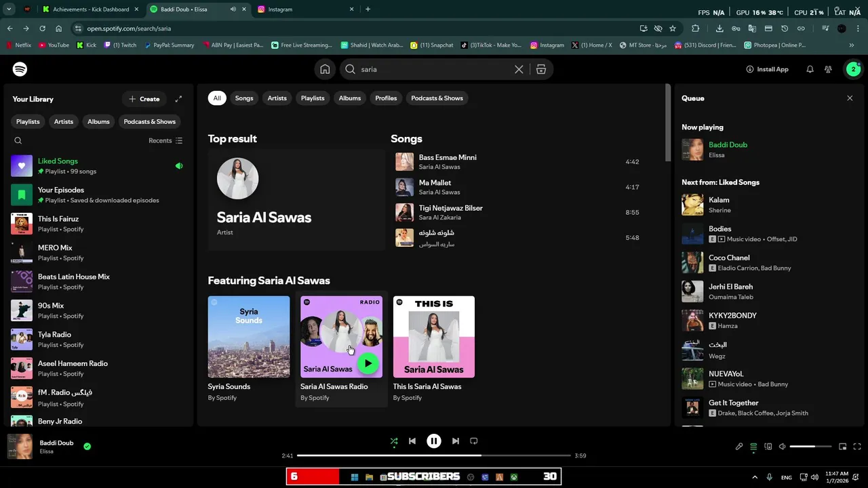This screenshot has width=868, height=488.
Task: Toggle the Queue view icon
Action: tap(753, 447)
